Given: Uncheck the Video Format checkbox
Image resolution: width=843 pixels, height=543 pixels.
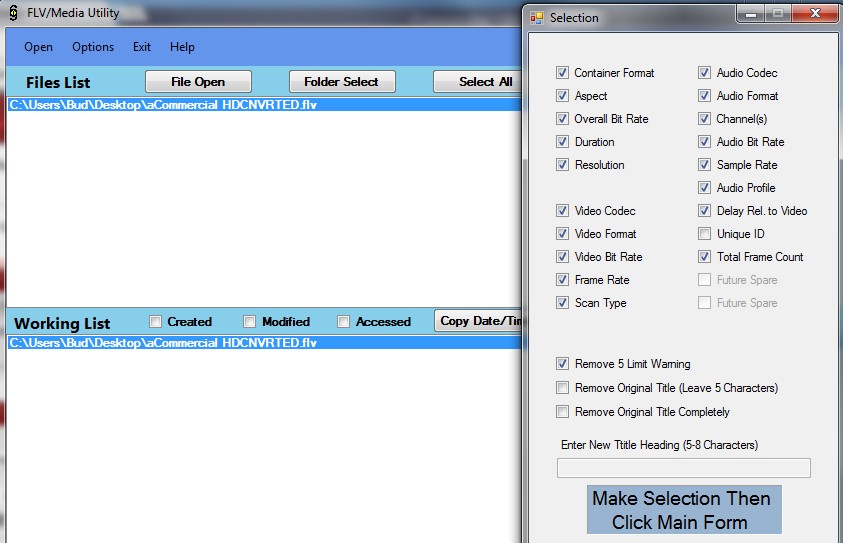Looking at the screenshot, I should coord(562,234).
